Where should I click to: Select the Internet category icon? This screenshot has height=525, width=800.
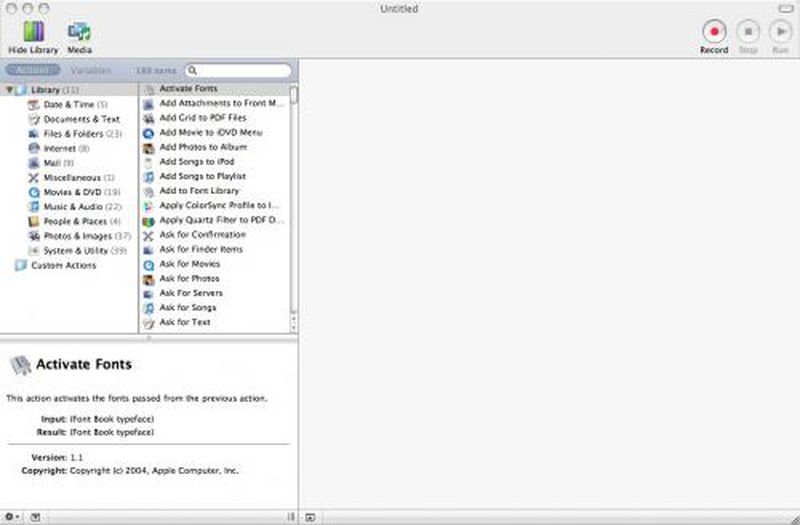[x=34, y=148]
